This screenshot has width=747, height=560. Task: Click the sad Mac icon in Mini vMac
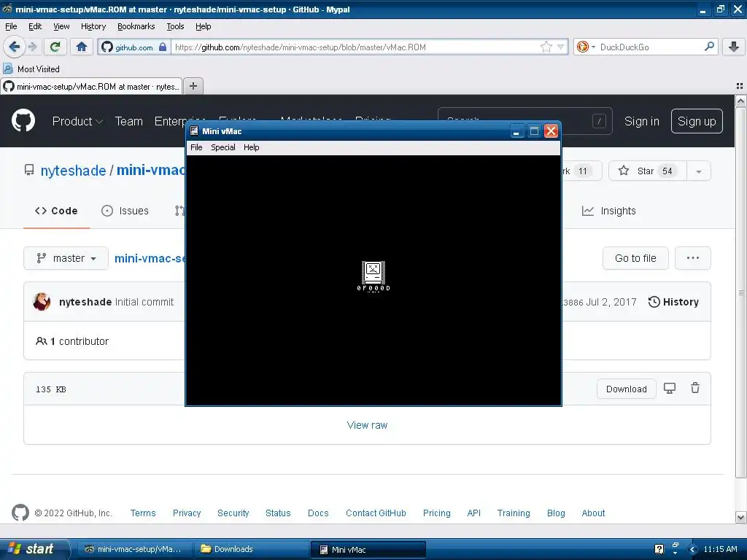[x=373, y=273]
